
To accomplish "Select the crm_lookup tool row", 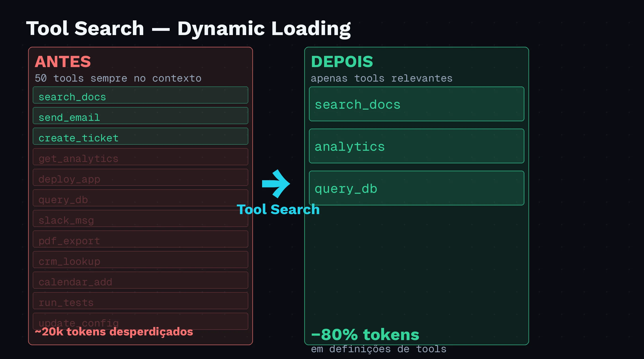I will click(x=140, y=259).
